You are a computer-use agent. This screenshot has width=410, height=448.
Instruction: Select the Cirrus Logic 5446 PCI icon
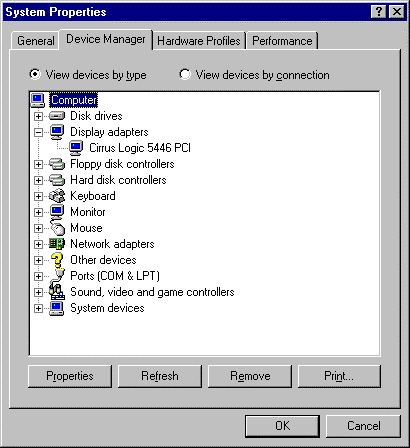tap(76, 148)
